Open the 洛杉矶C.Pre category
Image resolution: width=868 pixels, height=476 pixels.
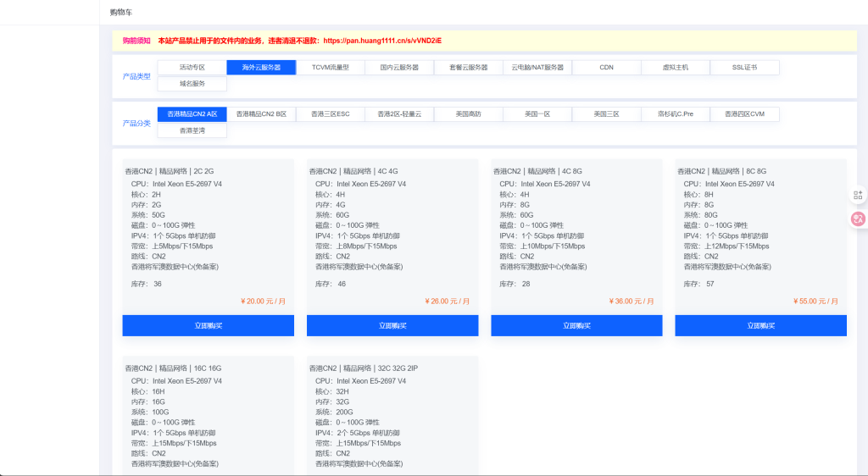676,113
